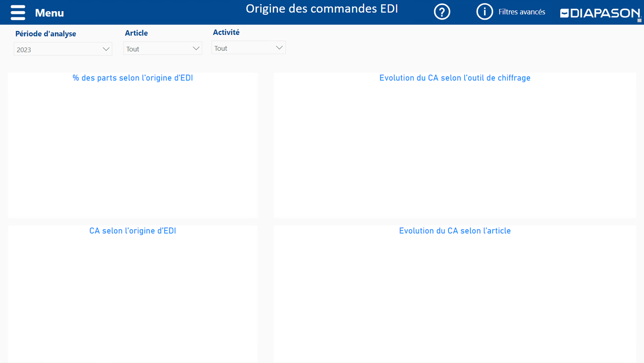Open Filtres avancés

[x=522, y=12]
